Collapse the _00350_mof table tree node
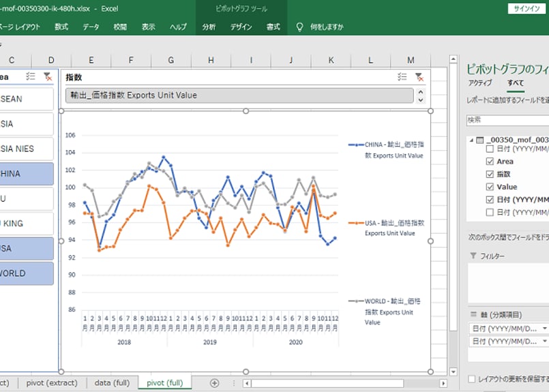Screen dimensions: 549x392 point(471,139)
